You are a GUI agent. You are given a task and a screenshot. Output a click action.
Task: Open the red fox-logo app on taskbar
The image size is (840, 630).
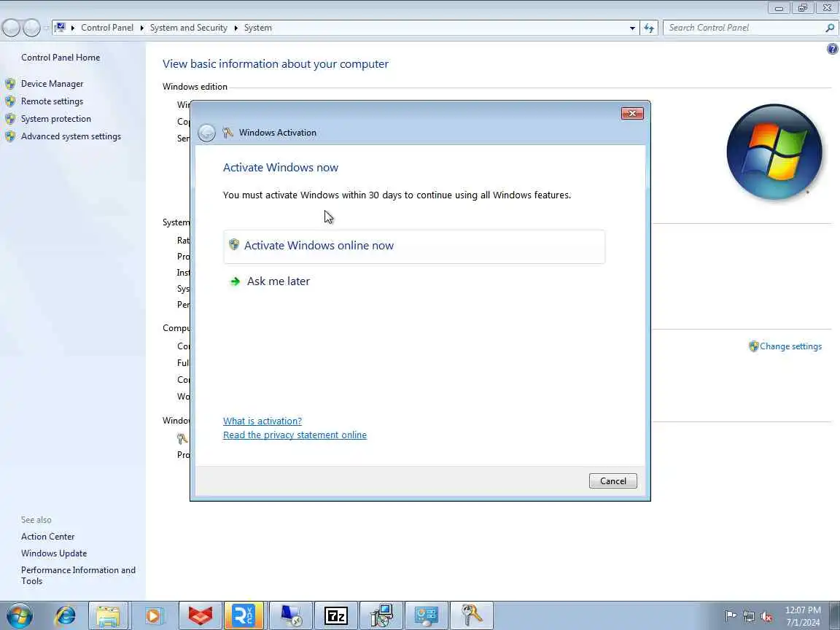[x=200, y=615]
